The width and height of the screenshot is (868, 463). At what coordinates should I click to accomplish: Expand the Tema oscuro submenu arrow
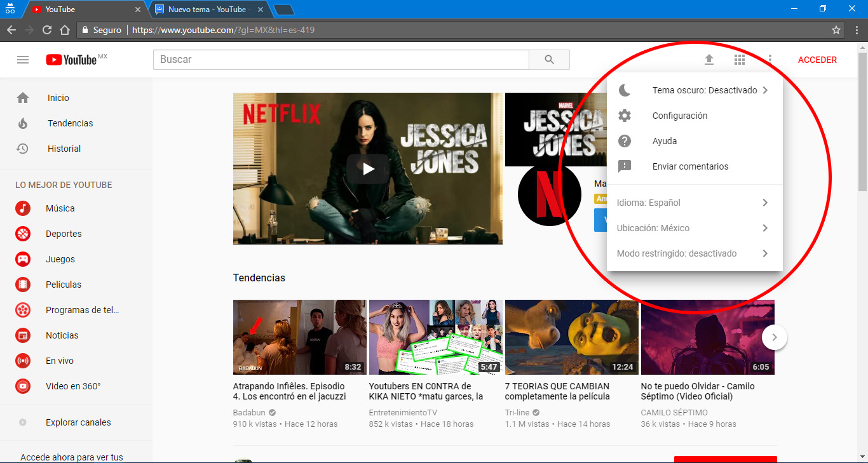[765, 90]
